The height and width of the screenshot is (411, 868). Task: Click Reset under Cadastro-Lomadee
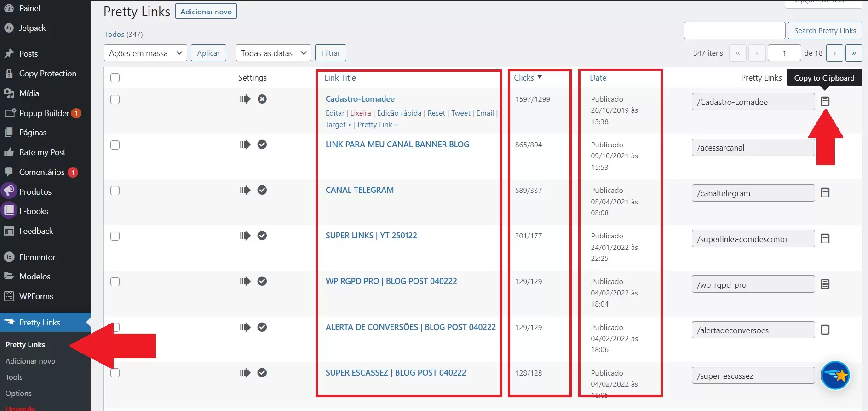[437, 113]
